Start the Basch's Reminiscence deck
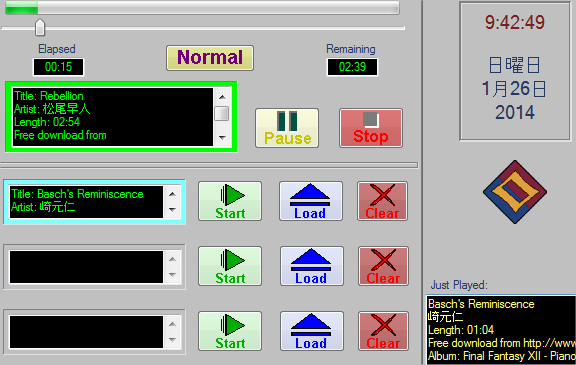Viewport: 576px width, 365px height. click(230, 201)
